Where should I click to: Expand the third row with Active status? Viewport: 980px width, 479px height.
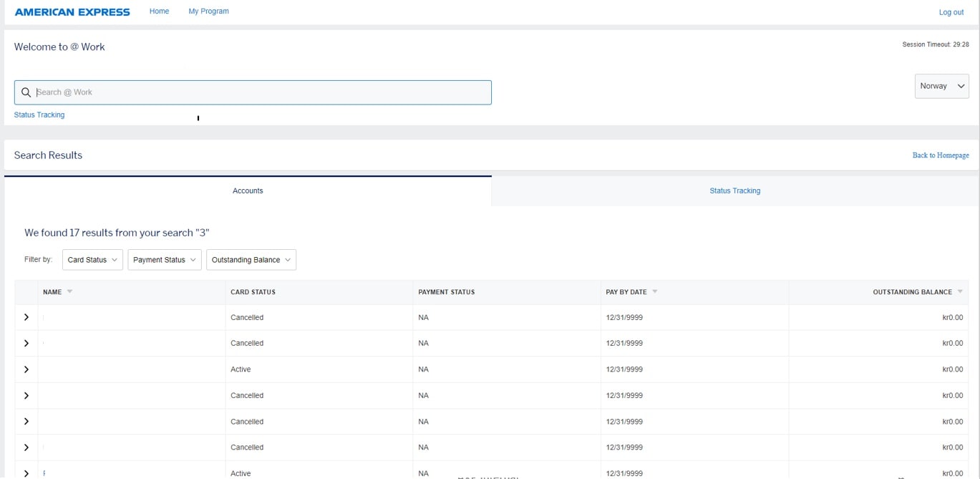(x=26, y=369)
